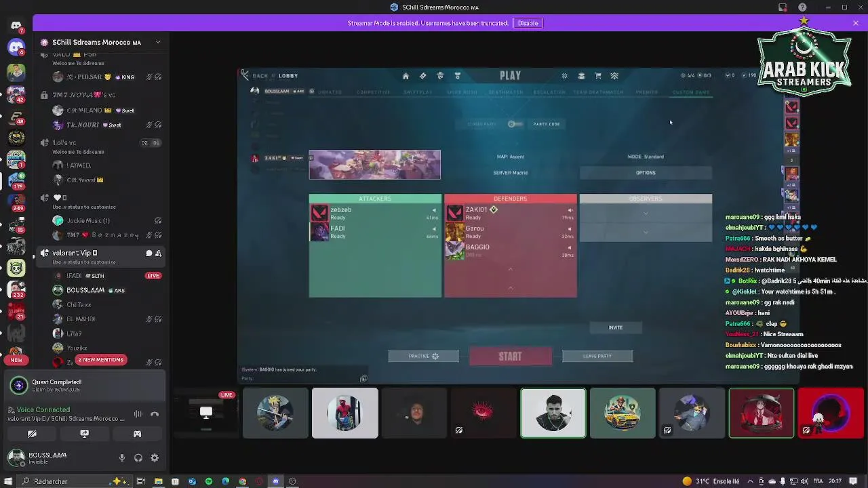
Task: Open Task View on taskbar
Action: coord(141,481)
